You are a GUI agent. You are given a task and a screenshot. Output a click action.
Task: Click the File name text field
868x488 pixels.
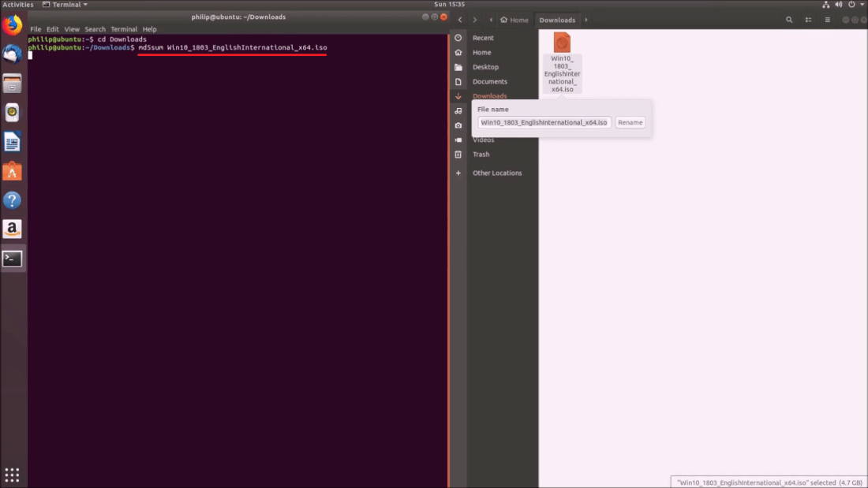(x=544, y=122)
